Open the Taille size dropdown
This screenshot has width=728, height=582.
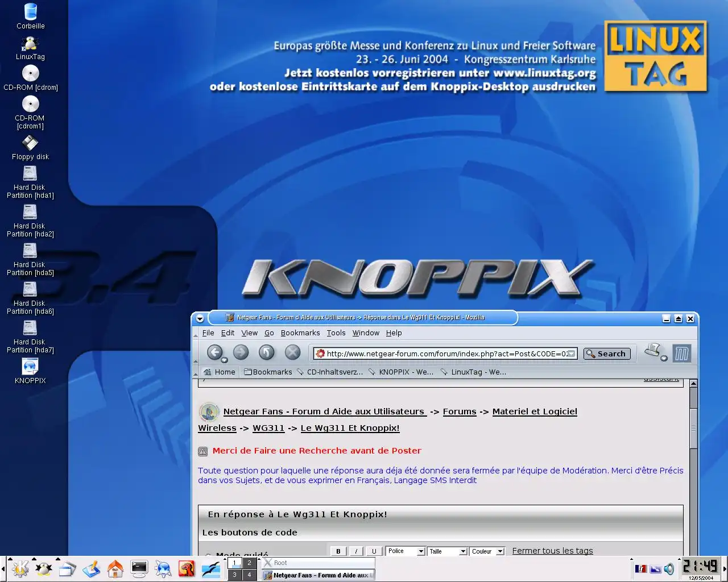coord(448,551)
